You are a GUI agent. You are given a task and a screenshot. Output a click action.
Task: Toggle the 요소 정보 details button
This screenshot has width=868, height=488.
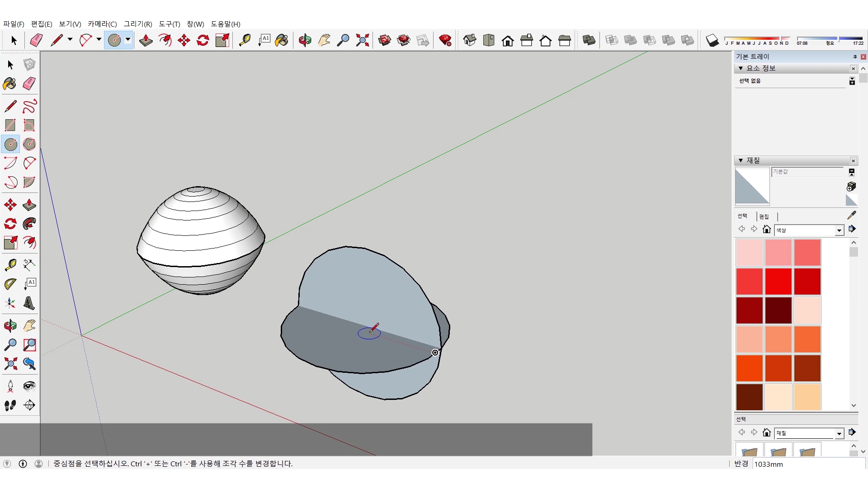pos(852,81)
